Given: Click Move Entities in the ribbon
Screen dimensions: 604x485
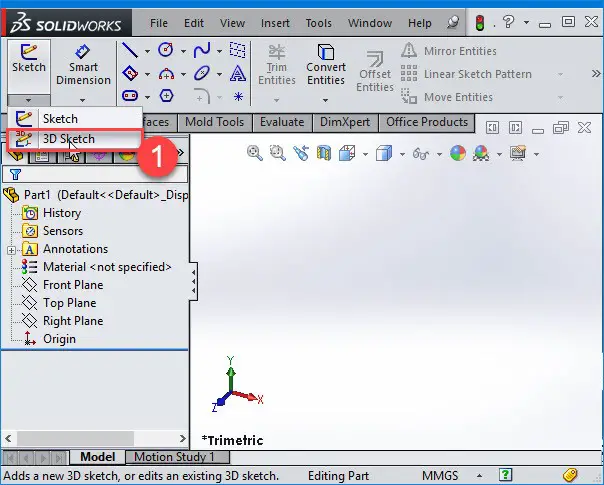Looking at the screenshot, I should click(447, 97).
